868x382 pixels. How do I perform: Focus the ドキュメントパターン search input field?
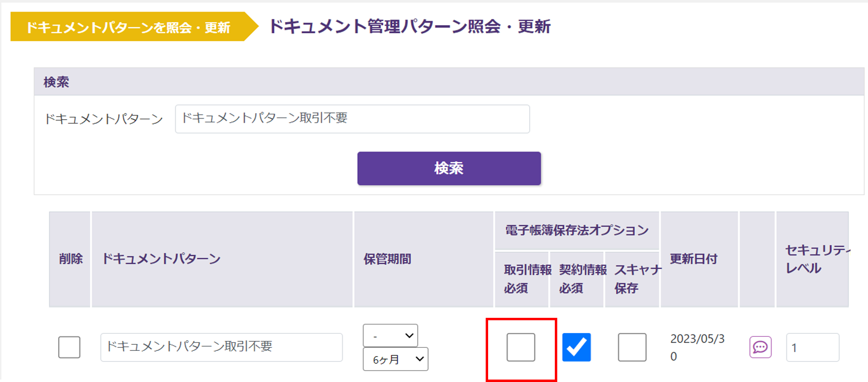click(352, 119)
